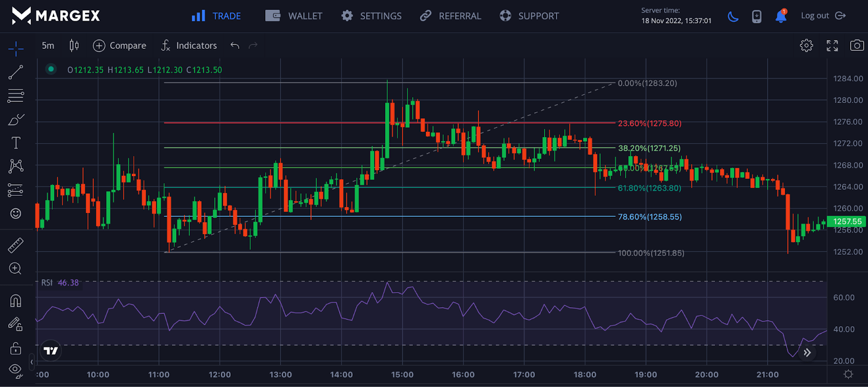Open the 5m timeframe dropdown
Image resolution: width=868 pixels, height=387 pixels.
pyautogui.click(x=48, y=46)
